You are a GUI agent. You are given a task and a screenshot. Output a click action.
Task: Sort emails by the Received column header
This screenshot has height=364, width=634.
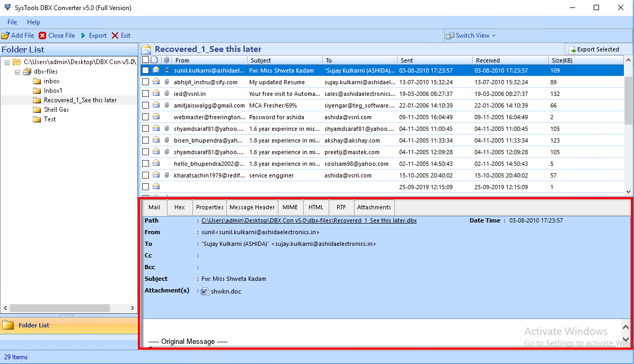click(488, 60)
